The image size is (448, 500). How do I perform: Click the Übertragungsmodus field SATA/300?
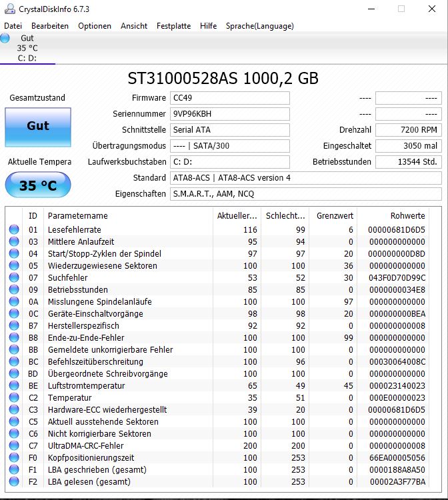[229, 146]
